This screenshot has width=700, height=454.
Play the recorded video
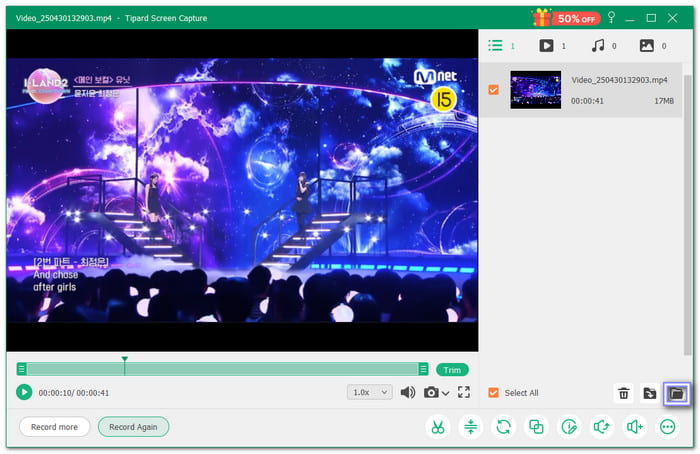coord(24,392)
